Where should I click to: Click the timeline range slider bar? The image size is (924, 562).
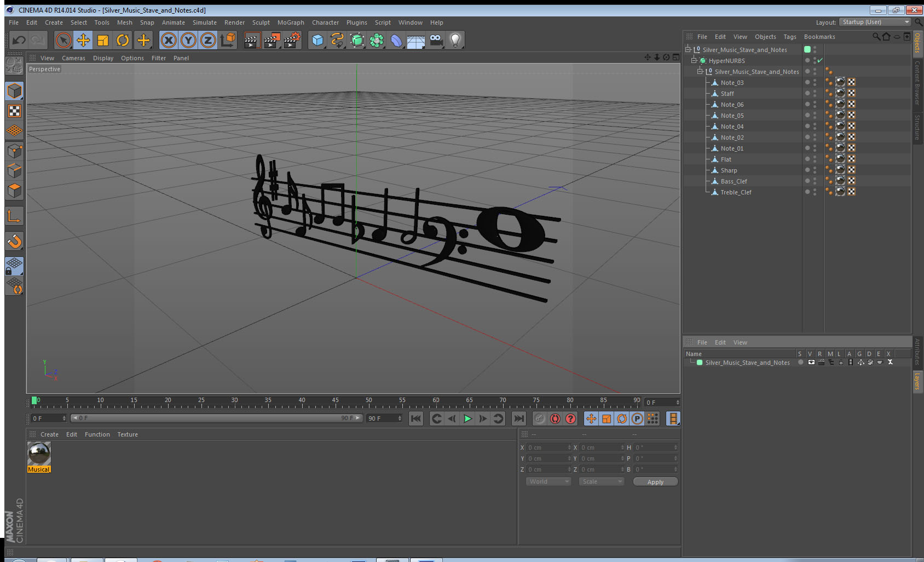tap(217, 418)
